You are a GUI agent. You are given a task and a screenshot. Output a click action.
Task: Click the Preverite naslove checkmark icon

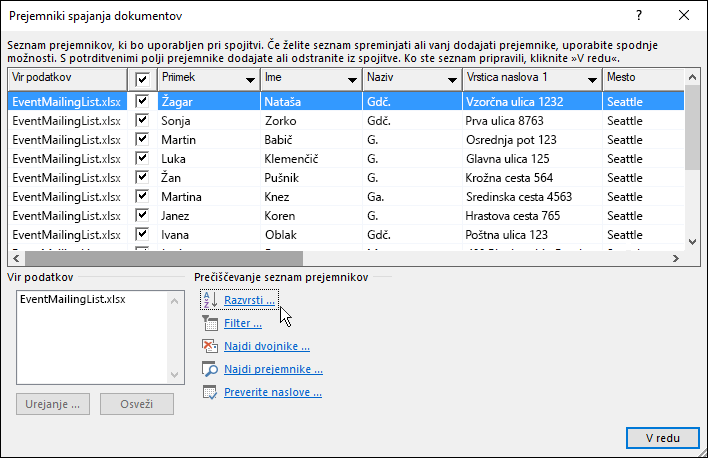click(x=210, y=392)
